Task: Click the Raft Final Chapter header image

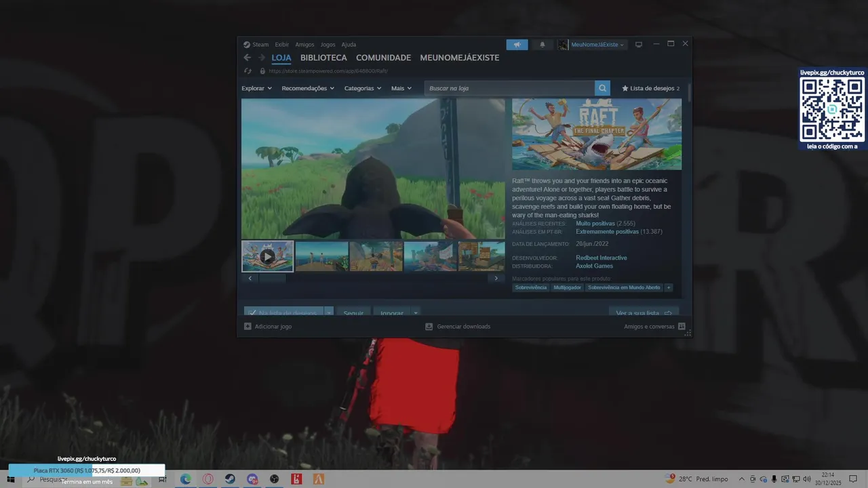Action: pyautogui.click(x=597, y=134)
